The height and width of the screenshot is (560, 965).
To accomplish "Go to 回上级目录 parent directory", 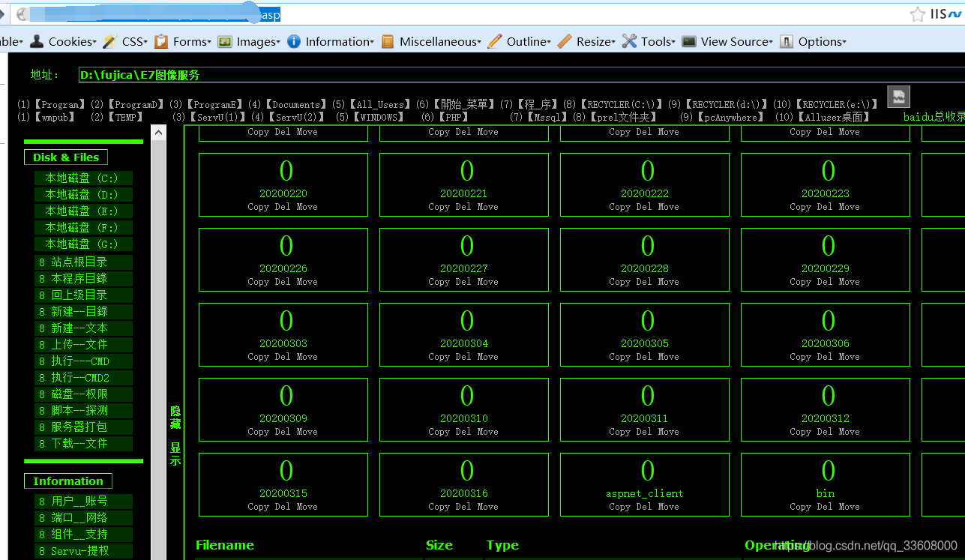I will click(x=83, y=295).
